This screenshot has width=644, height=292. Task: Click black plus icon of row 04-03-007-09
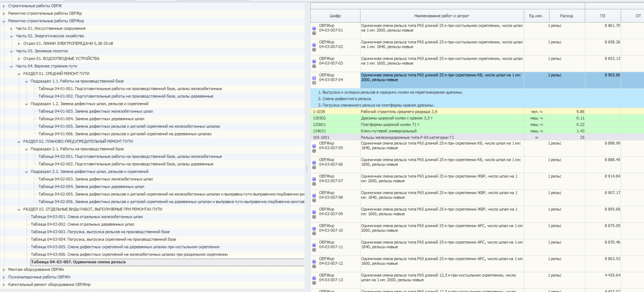click(x=314, y=217)
